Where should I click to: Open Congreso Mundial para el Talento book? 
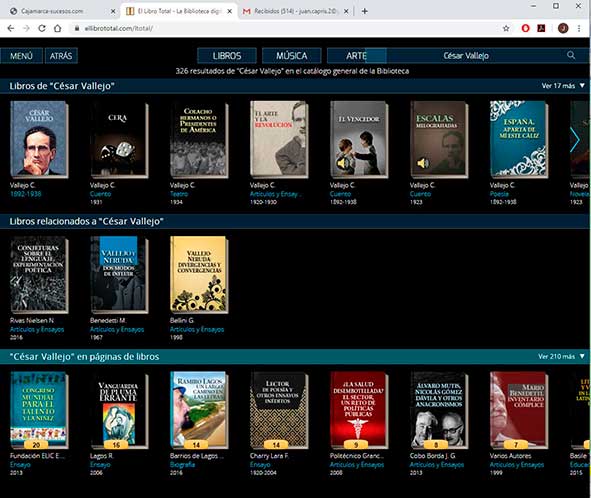coord(39,410)
